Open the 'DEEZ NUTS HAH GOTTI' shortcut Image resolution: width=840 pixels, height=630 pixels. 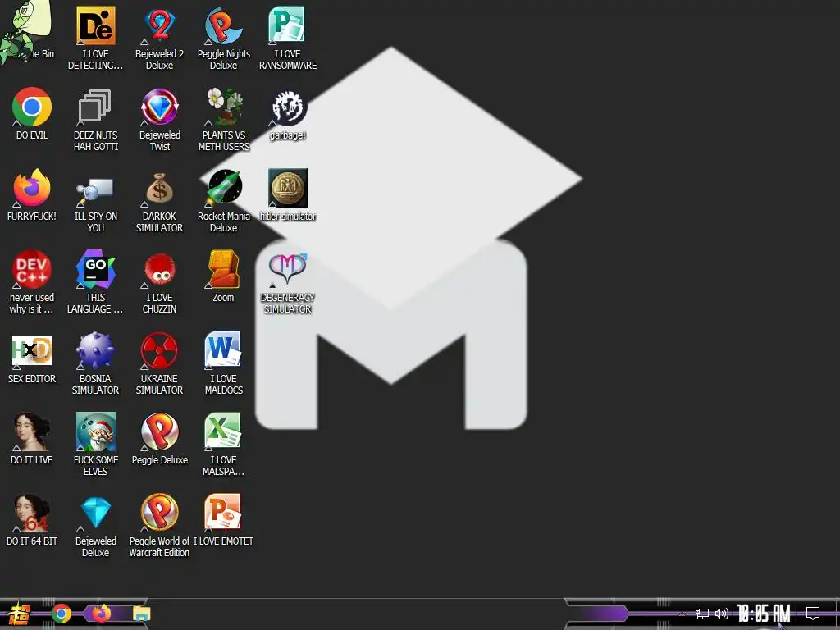[95, 120]
